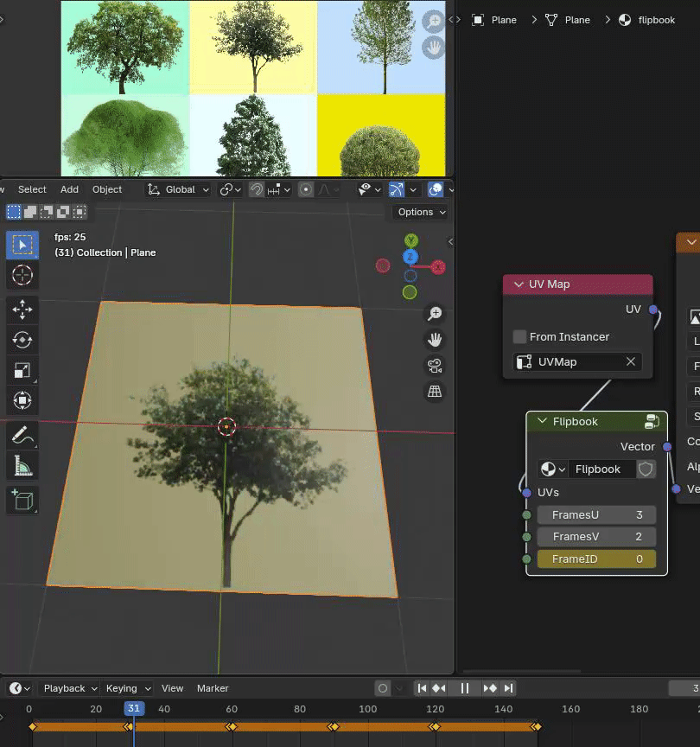Open the Global orientation dropdown
Viewport: 700px width, 747px height.
[x=179, y=189]
